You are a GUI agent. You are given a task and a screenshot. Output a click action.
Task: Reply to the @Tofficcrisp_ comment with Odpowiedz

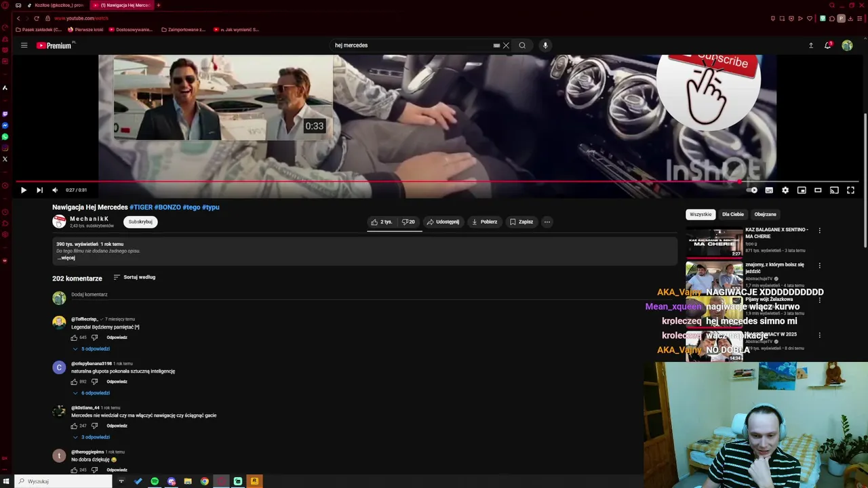coord(117,338)
